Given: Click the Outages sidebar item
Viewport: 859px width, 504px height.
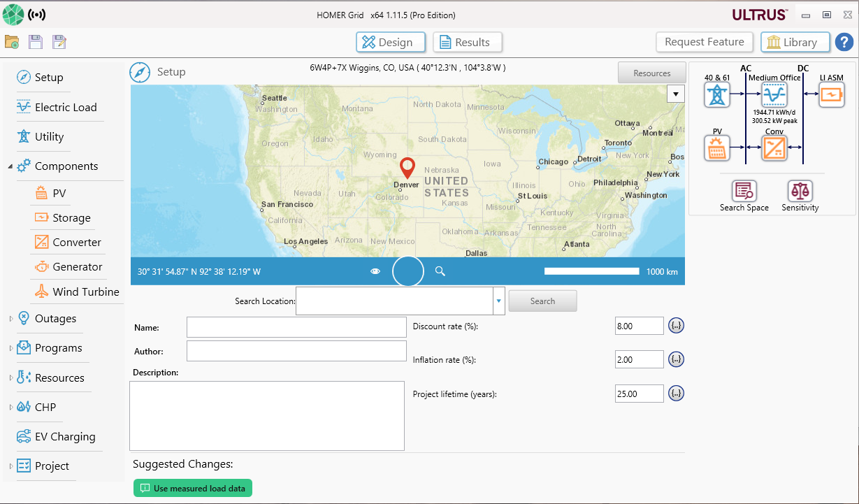Looking at the screenshot, I should pos(46,319).
